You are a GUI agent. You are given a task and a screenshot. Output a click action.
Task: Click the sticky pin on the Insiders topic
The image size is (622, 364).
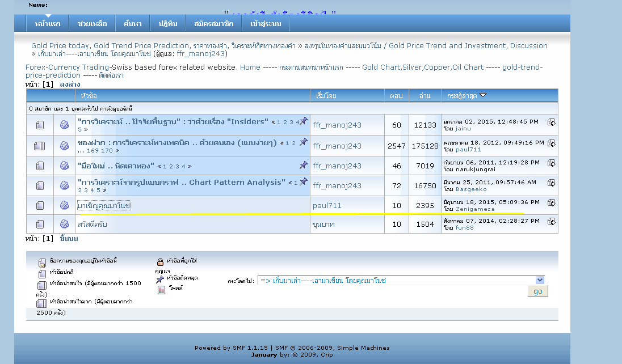(304, 121)
